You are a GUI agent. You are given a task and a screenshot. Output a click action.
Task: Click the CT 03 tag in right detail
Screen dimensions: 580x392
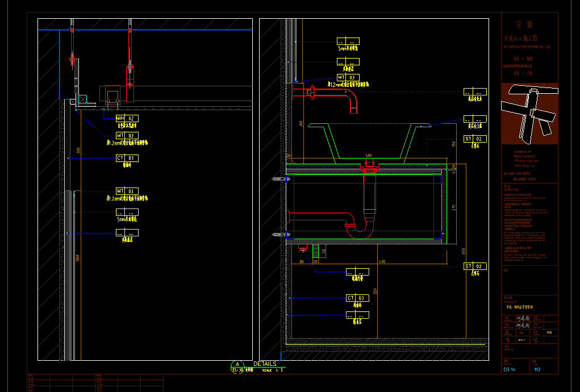(x=357, y=298)
